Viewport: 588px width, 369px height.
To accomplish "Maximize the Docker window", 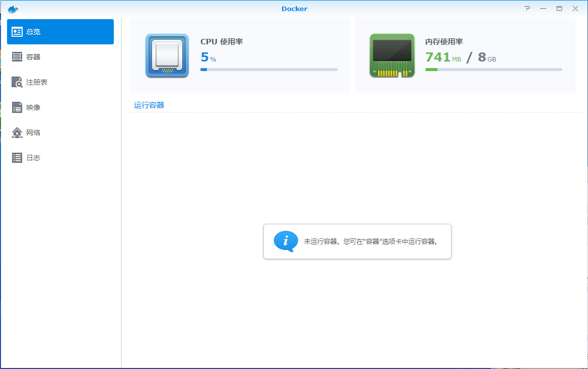I will 559,9.
